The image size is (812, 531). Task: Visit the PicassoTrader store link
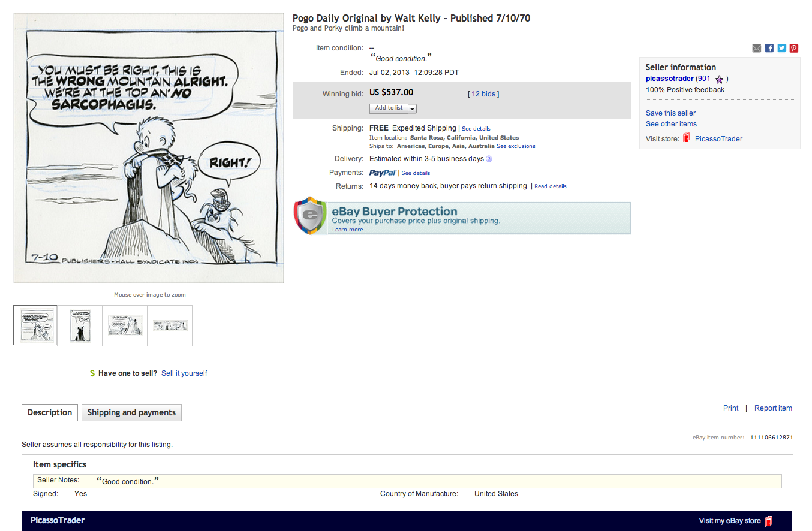[x=718, y=139]
